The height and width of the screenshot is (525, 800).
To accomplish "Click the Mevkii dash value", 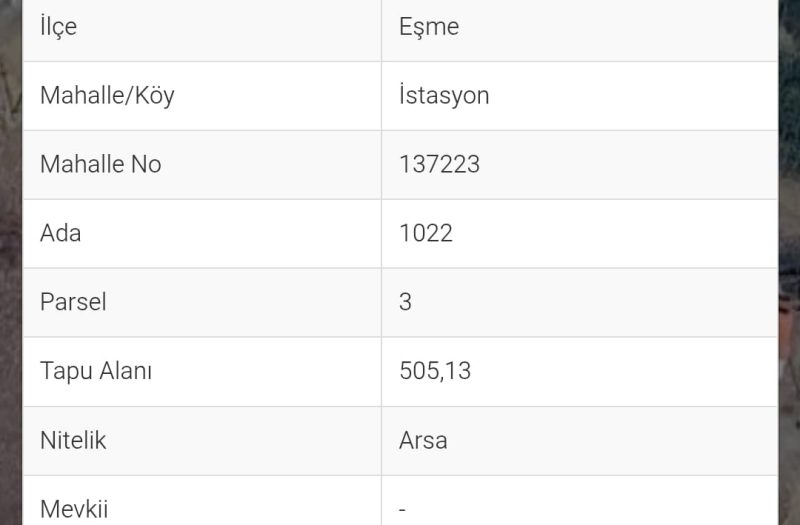I will (x=402, y=509).
